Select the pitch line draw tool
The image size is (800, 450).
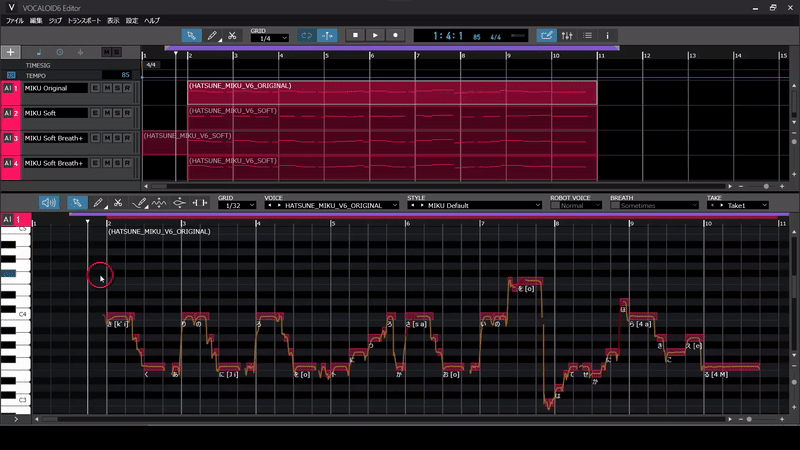[139, 203]
